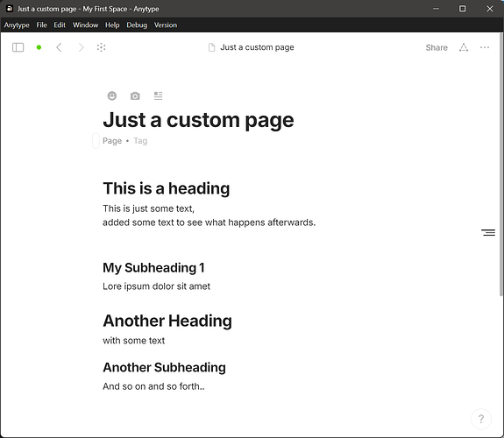The height and width of the screenshot is (438, 504).
Task: Toggle the sidebar panel icon
Action: tap(18, 47)
